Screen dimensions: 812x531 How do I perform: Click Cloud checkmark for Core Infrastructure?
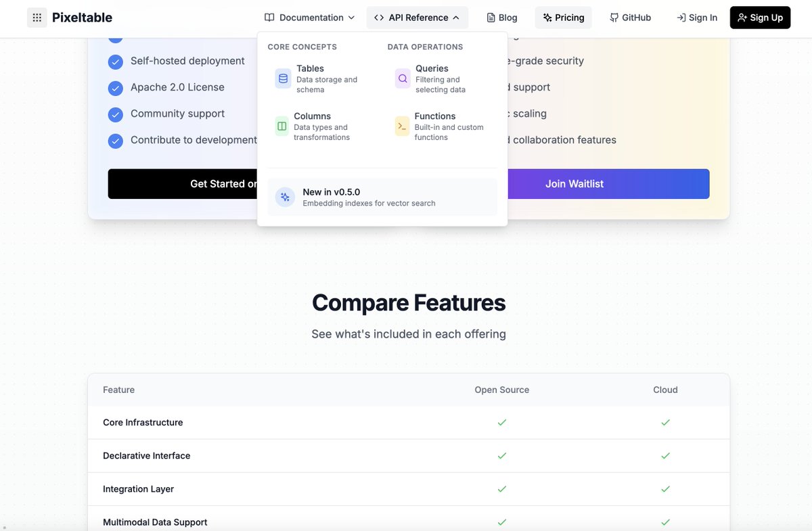665,422
